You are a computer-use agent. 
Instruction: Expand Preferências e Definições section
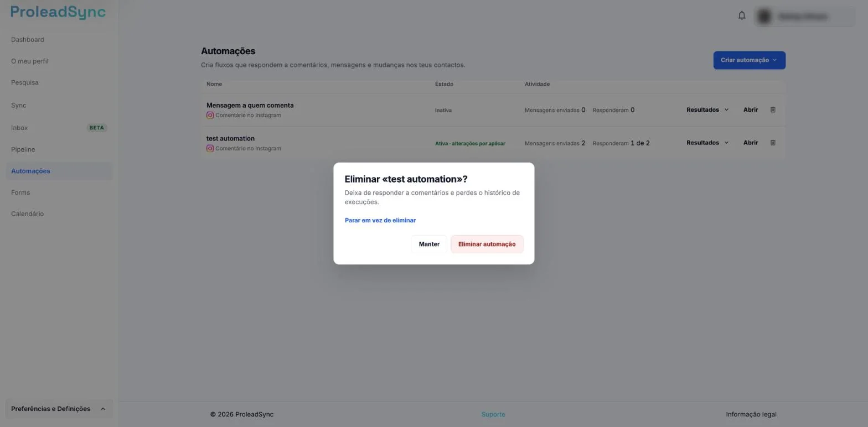[x=59, y=409]
